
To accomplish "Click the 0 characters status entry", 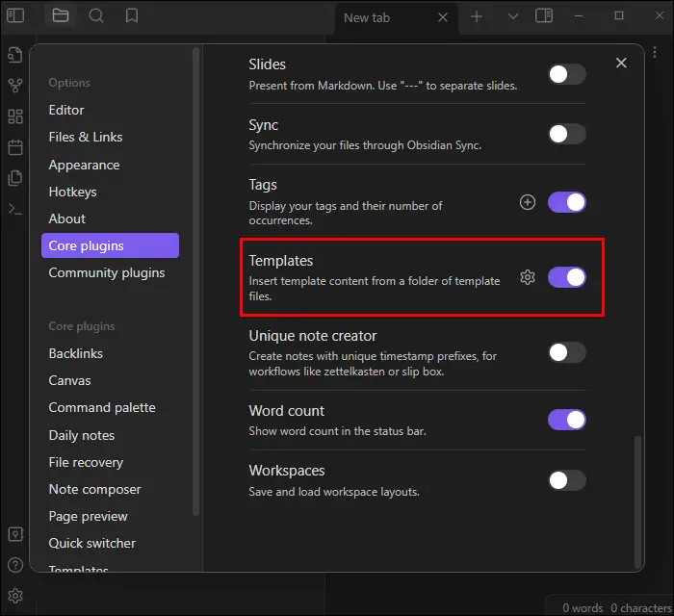I will coord(641,608).
